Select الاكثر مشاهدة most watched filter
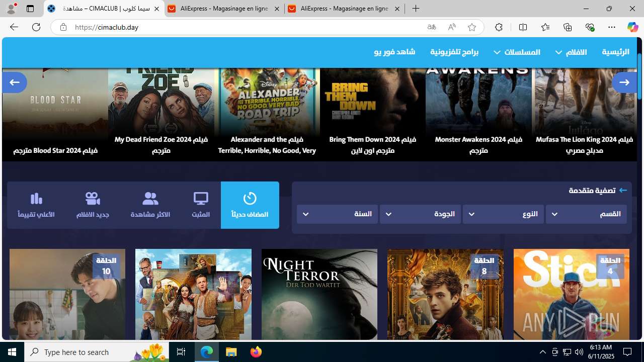Viewport: 644px width, 362px height. 150,205
